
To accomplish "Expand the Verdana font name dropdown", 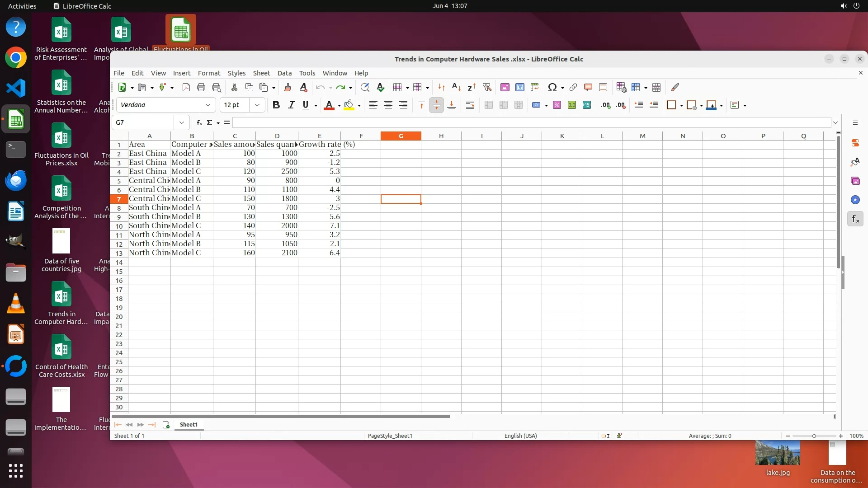I will (208, 105).
